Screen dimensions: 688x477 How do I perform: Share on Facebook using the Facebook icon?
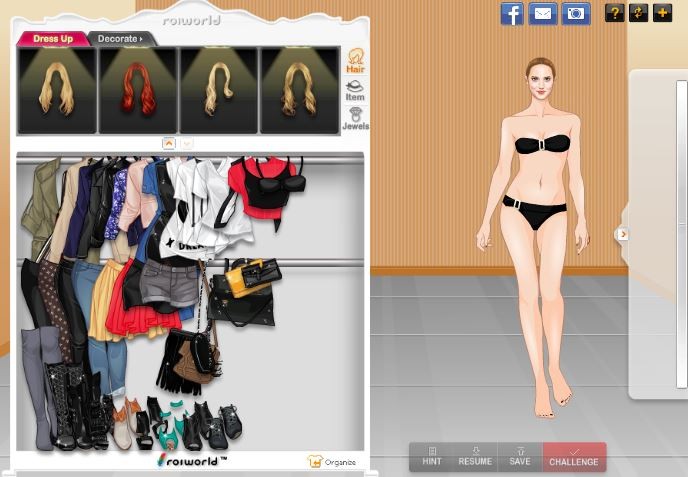coord(512,14)
